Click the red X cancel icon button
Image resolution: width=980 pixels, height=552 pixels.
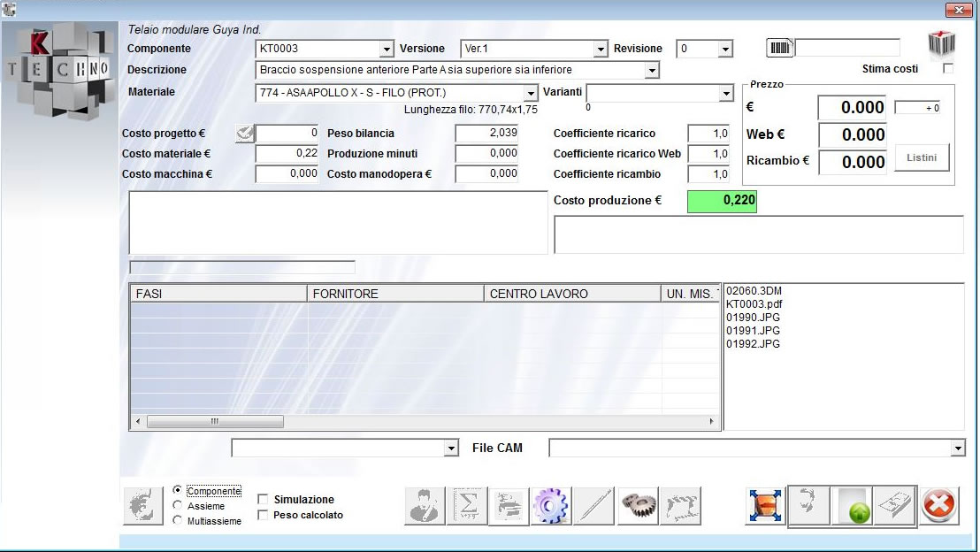938,505
